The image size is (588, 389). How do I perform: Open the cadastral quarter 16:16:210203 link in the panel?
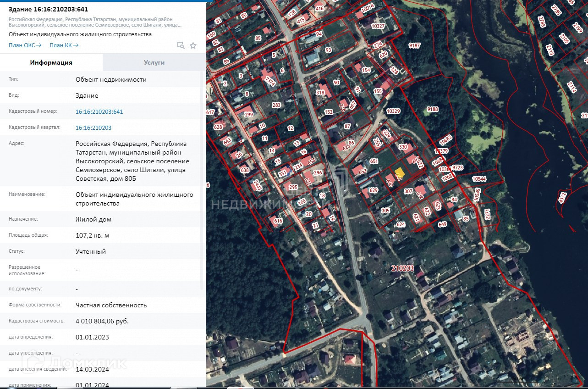pos(93,128)
